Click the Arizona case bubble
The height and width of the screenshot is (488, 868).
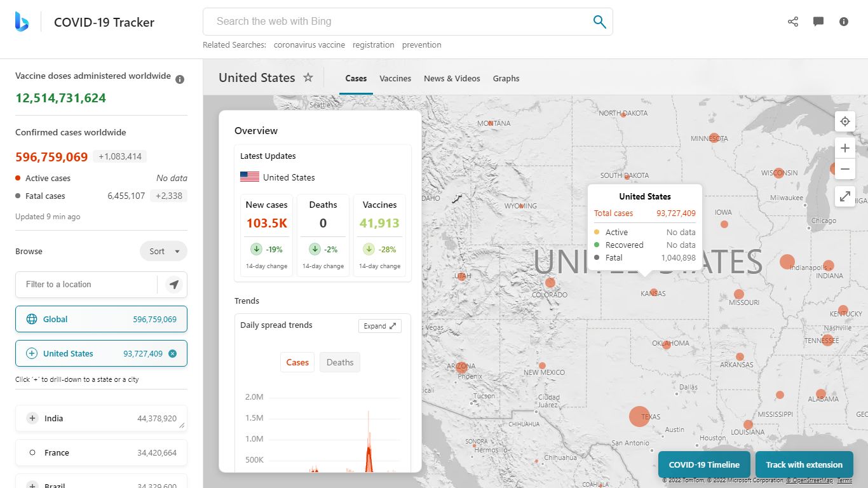(x=461, y=367)
